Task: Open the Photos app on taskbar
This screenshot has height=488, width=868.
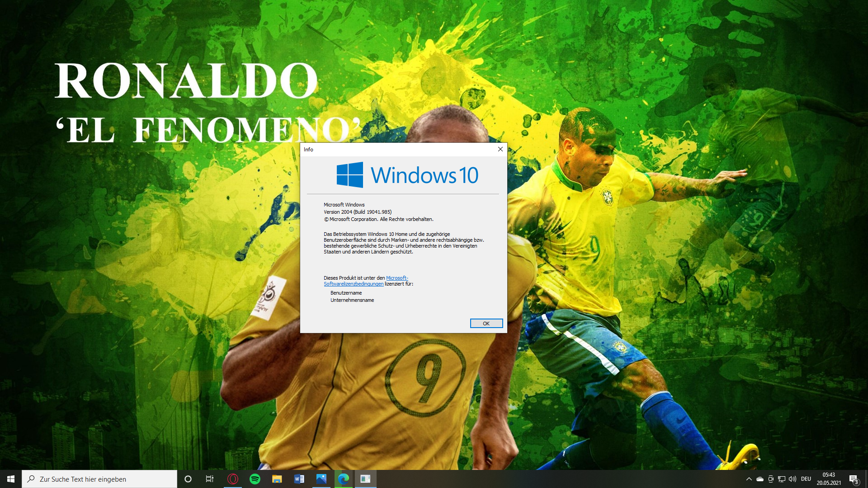Action: [321, 479]
